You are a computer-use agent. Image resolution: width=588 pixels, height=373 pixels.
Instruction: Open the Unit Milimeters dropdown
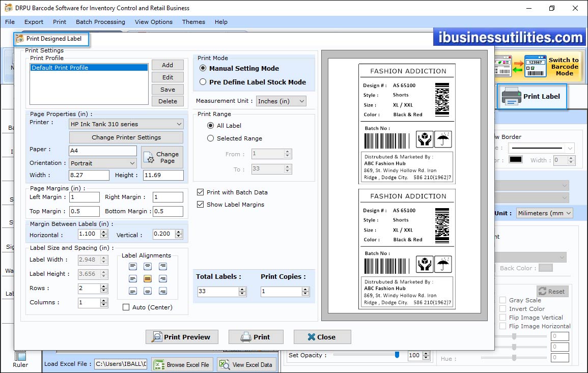545,213
